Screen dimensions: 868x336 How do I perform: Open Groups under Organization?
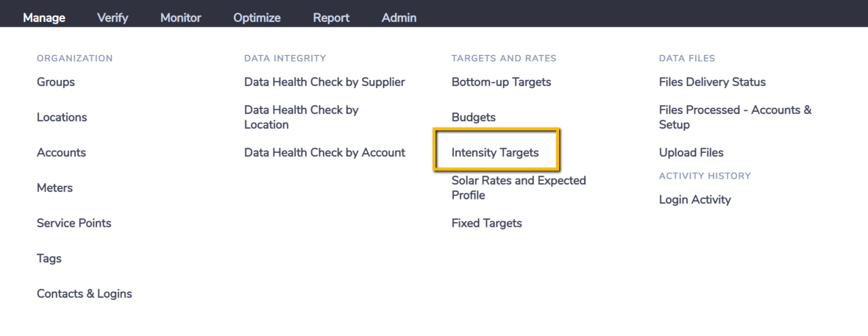pos(56,82)
